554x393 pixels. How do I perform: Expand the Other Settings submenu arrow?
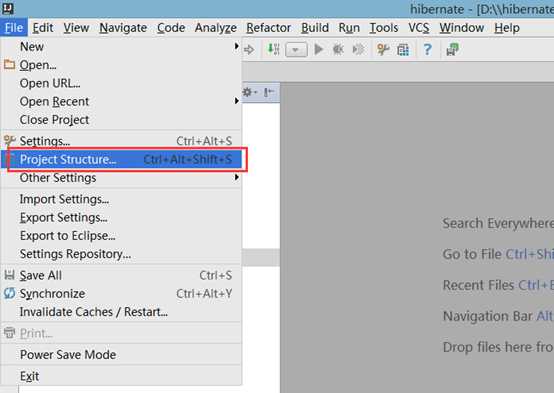coord(236,177)
